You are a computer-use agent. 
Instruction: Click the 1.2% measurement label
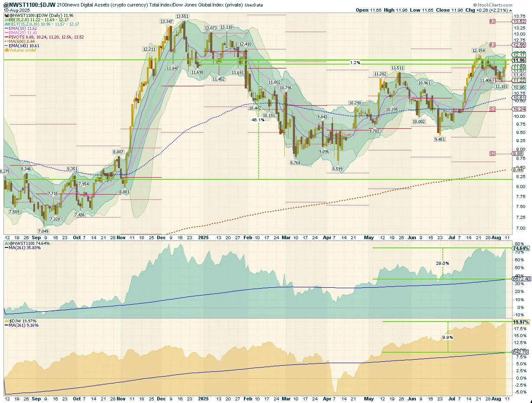(355, 63)
